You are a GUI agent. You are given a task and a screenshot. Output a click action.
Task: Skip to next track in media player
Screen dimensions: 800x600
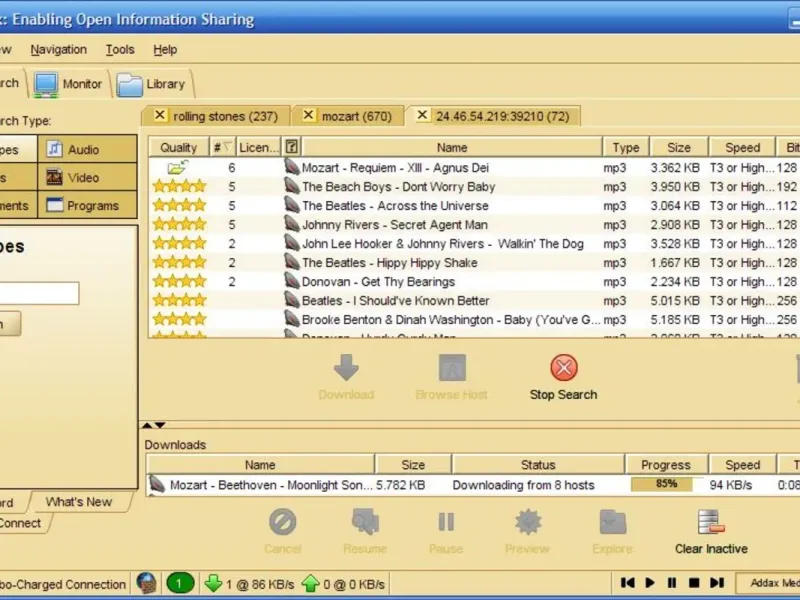point(717,582)
